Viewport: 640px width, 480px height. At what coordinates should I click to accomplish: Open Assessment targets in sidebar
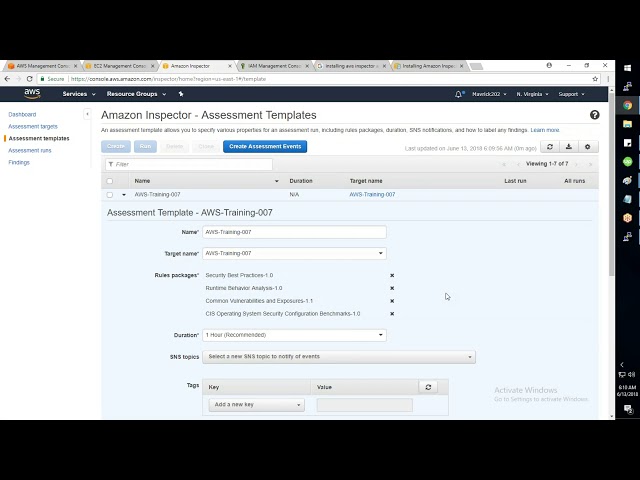pyautogui.click(x=33, y=127)
